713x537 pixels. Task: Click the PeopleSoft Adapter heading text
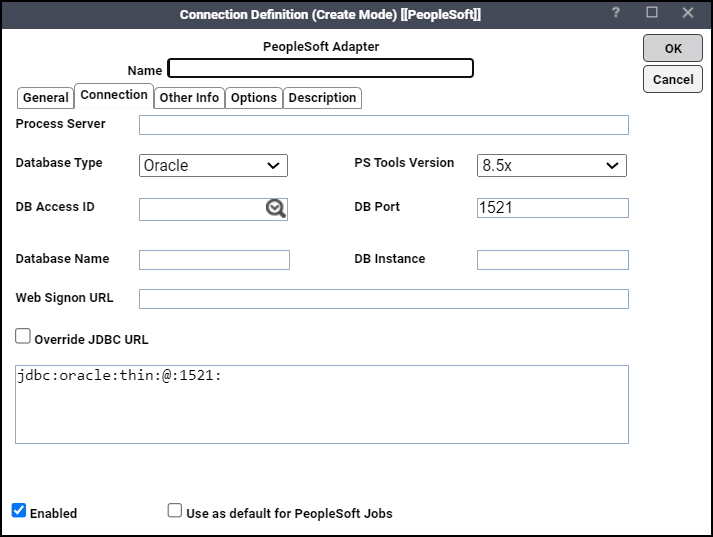[321, 47]
